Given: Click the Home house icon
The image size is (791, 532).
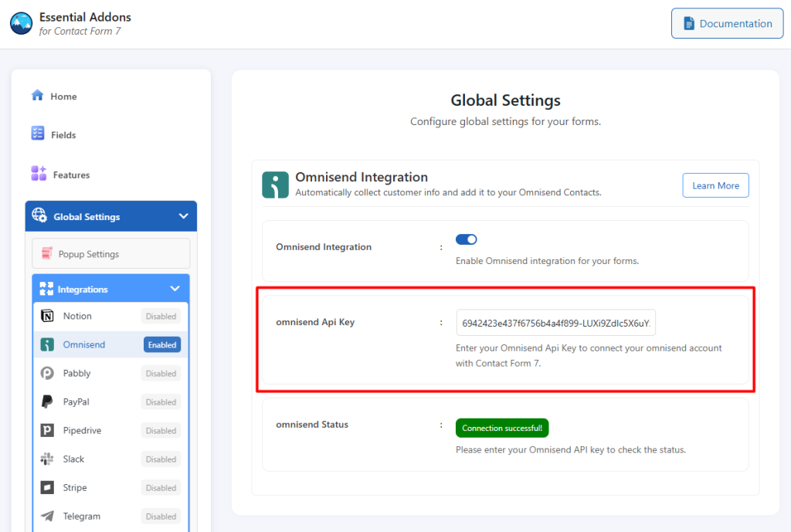Looking at the screenshot, I should coord(37,95).
